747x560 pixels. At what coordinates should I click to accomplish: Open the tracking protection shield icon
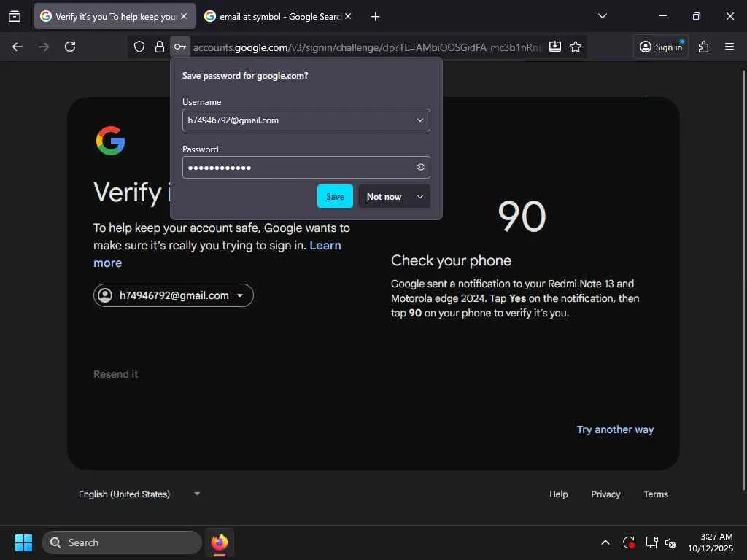(139, 47)
